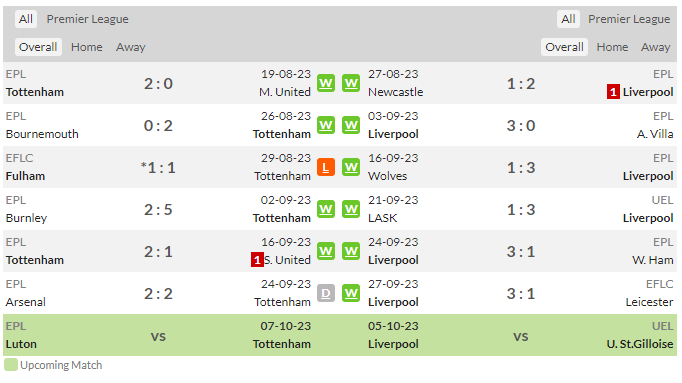Click the W badge for LASK vs Liverpool
The image size is (682, 383).
coord(351,209)
